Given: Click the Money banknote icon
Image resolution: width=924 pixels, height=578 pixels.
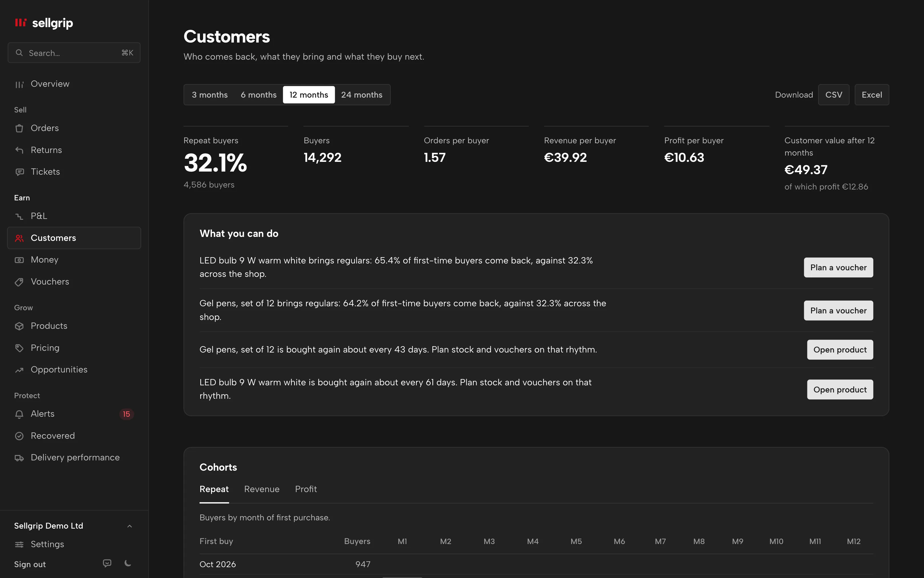Looking at the screenshot, I should (19, 260).
